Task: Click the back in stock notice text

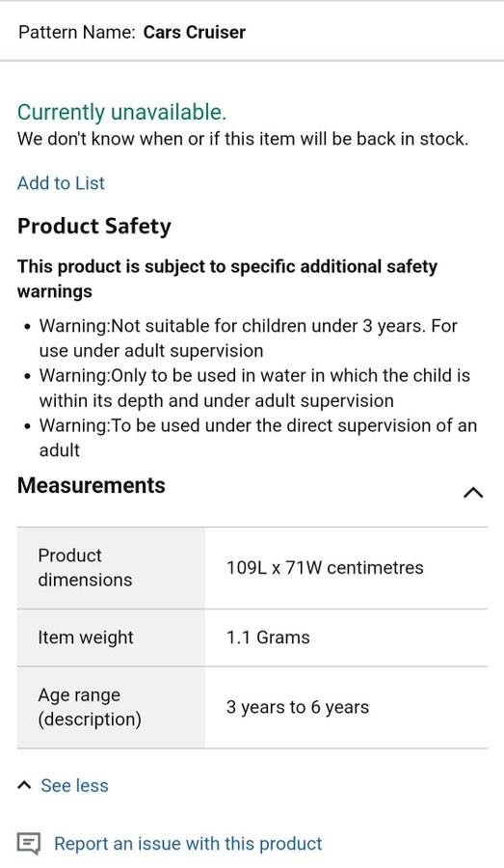Action: [243, 138]
